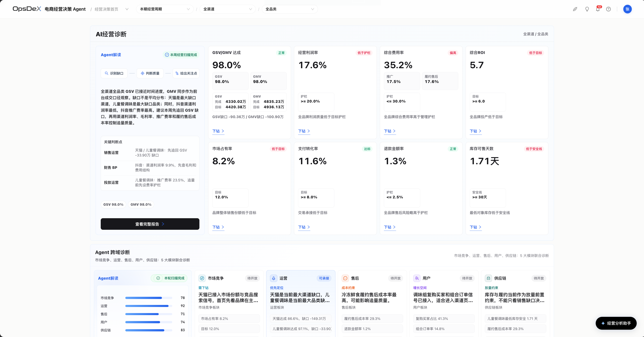Image resolution: width=644 pixels, height=337 pixels.
Task: Click the GMV 98.0% tag chip
Action: (x=141, y=204)
